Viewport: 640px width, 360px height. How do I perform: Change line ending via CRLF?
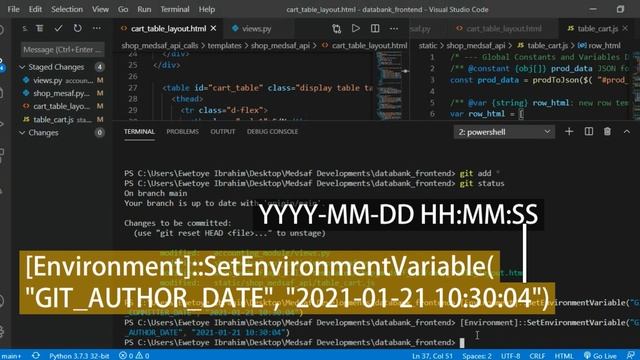[x=537, y=356]
